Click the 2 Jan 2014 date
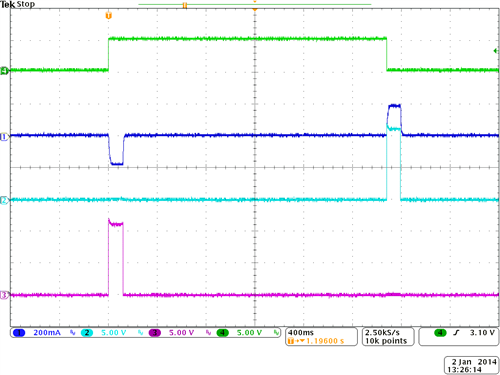The image size is (500, 375). [x=474, y=362]
